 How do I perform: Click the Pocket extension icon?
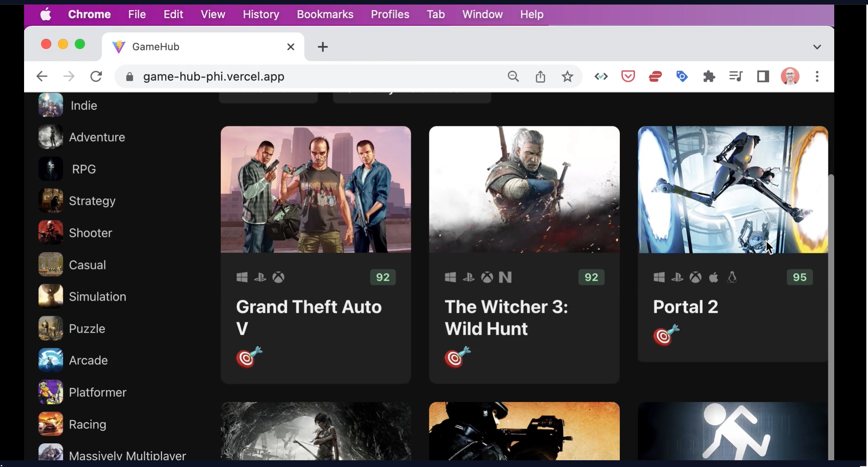coord(628,76)
